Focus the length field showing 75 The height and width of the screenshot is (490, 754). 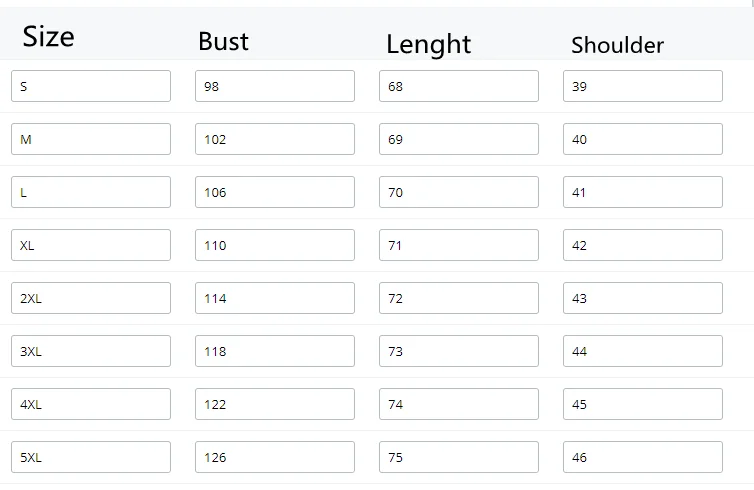pyautogui.click(x=459, y=457)
